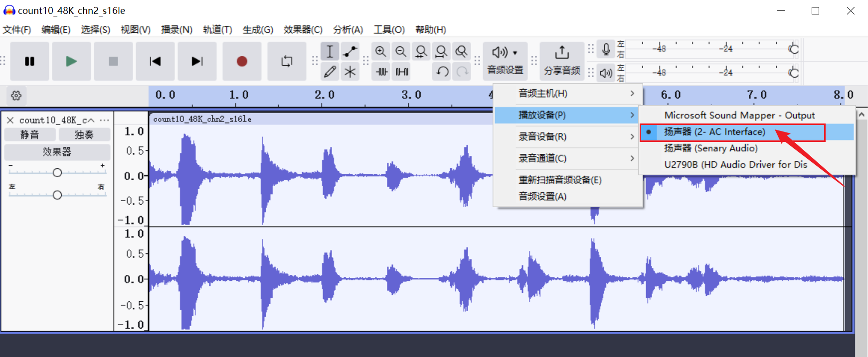Click the greyed Redo icon

pos(463,72)
